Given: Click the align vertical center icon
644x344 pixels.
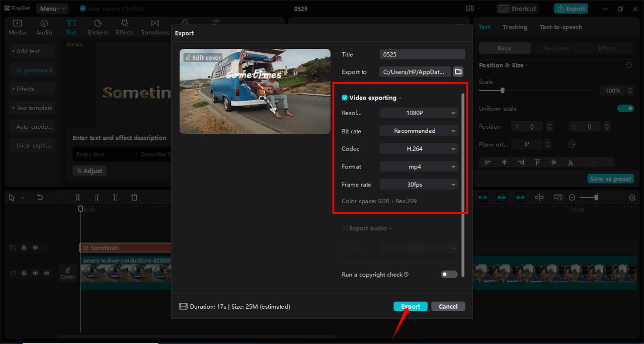Looking at the screenshot, I should point(554,162).
